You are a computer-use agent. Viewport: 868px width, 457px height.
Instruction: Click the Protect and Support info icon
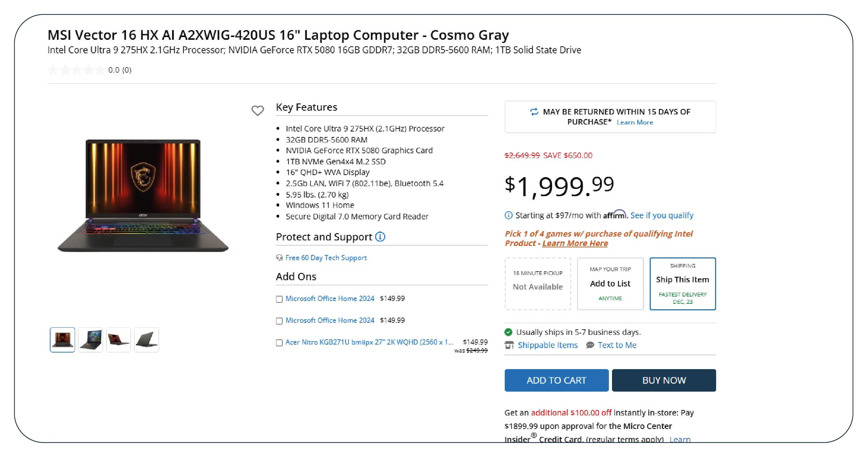(x=380, y=237)
